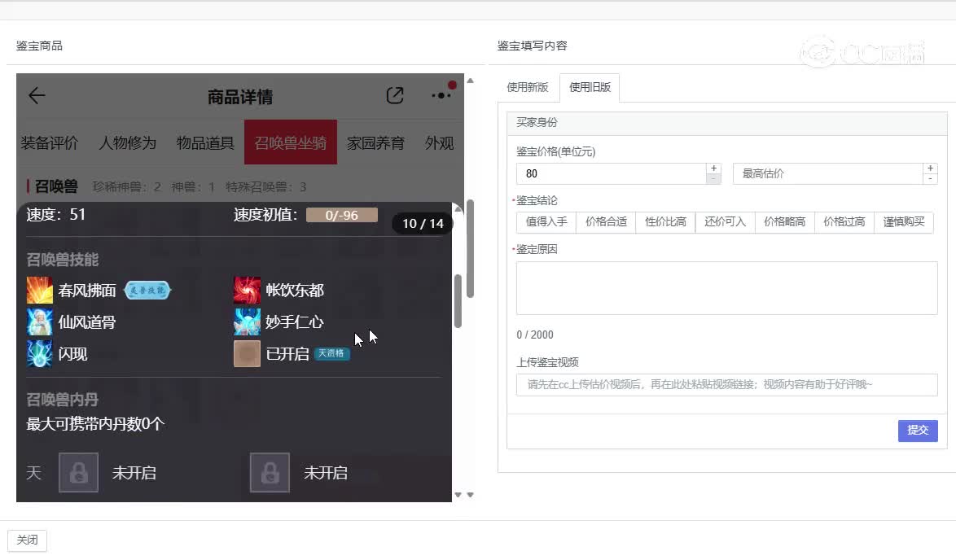Click the 召唤兽内丹 heading
Viewport: 956px width, 560px height.
(x=62, y=400)
